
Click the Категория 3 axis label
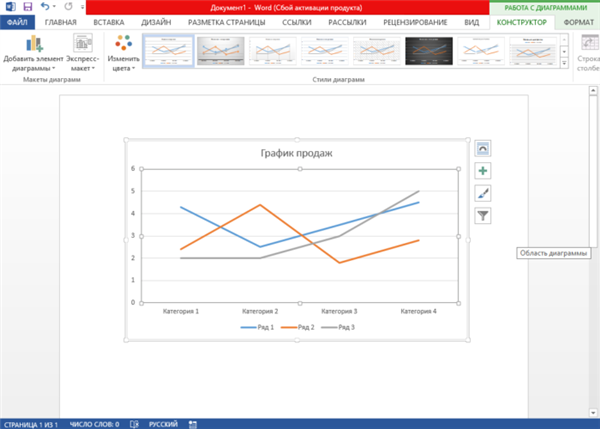click(339, 312)
